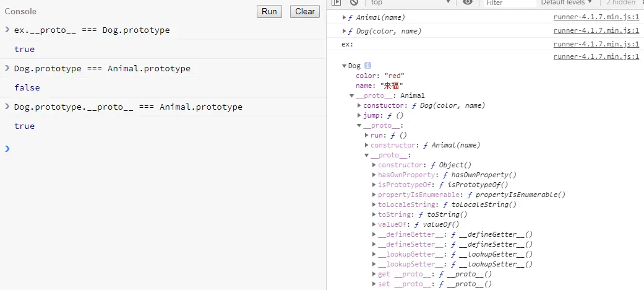This screenshot has width=644, height=290.
Task: Open the Default levels dropdown
Action: click(567, 2)
